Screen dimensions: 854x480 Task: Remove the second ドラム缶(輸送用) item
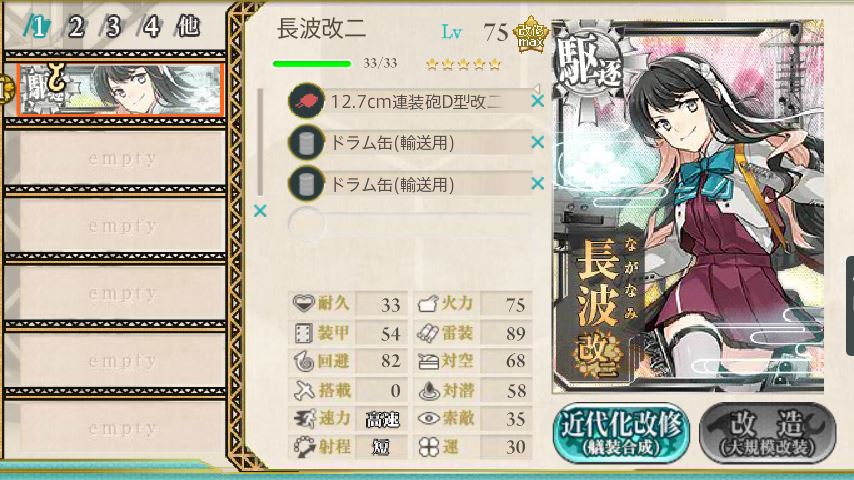pos(538,184)
